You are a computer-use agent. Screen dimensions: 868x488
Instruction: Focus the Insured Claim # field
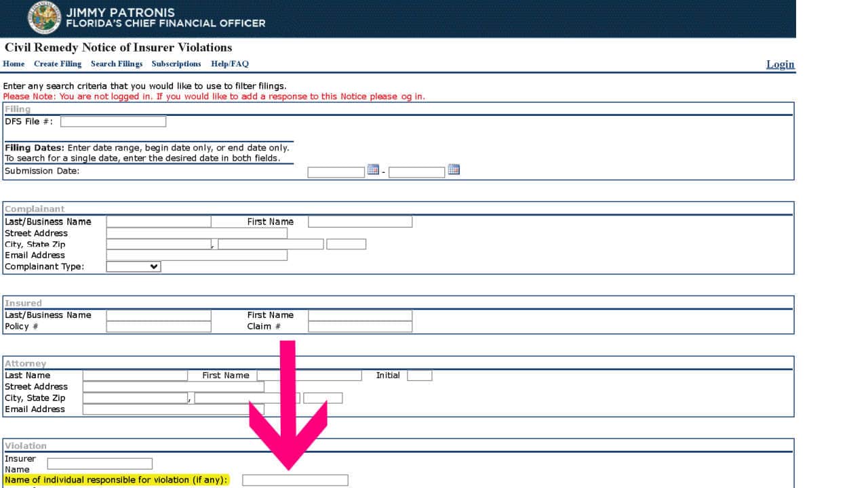[360, 327]
